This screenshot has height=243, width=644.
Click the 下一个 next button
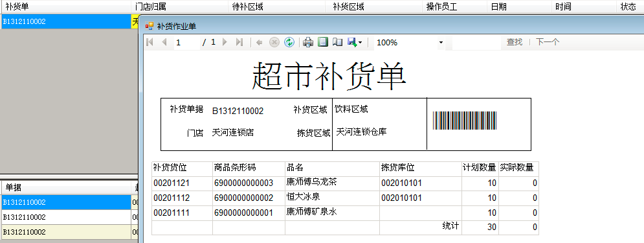tap(548, 42)
